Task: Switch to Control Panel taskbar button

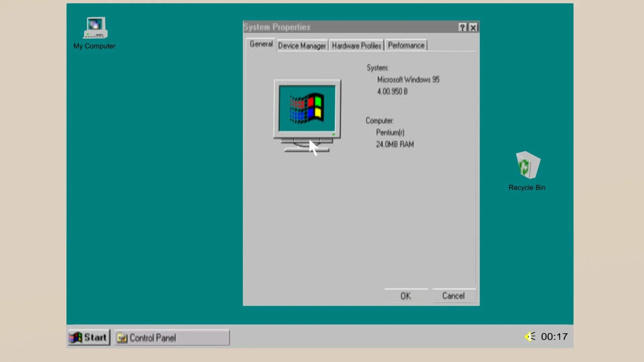Action: (x=172, y=338)
